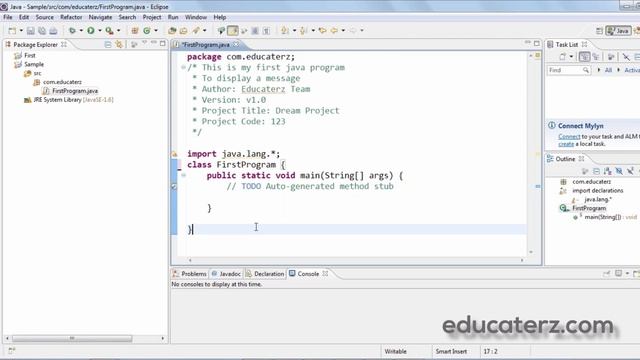Click the Back navigation arrow icon
The height and width of the screenshot is (360, 640).
pos(334,31)
